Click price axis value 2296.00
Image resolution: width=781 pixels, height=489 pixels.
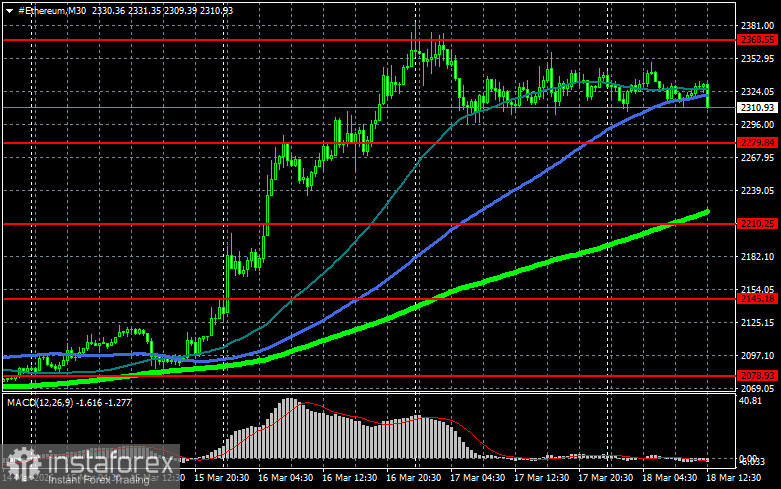(x=758, y=124)
